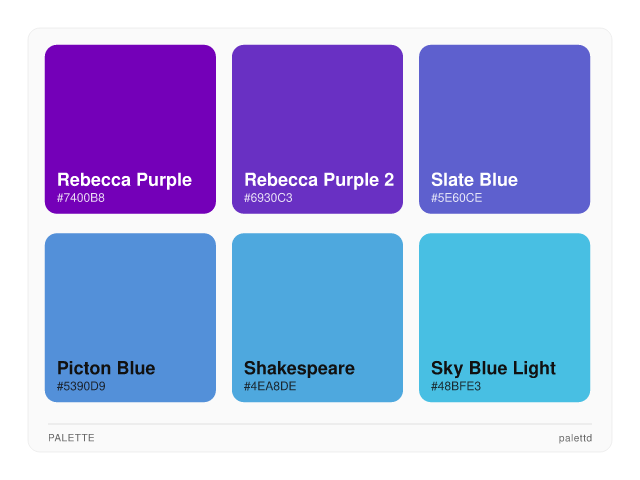Click the #5390D9 hex code

click(x=81, y=386)
